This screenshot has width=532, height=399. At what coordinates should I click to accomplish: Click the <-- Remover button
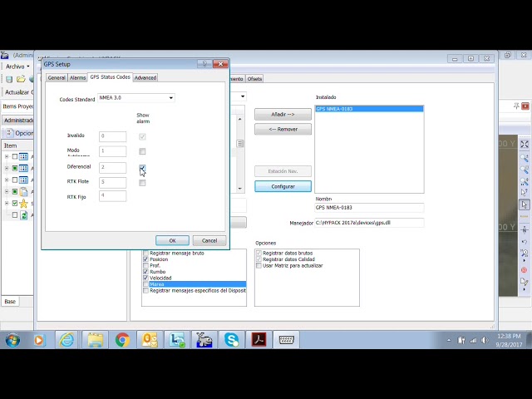pos(283,130)
